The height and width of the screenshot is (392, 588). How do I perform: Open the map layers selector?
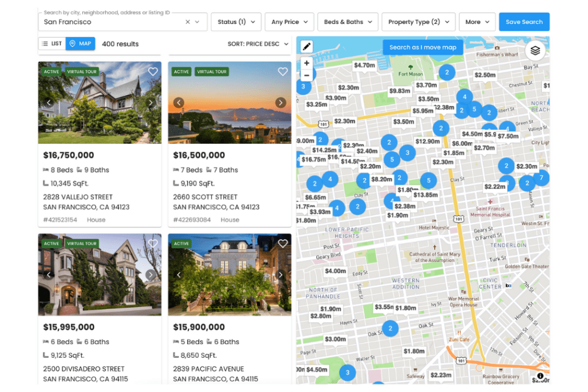535,50
